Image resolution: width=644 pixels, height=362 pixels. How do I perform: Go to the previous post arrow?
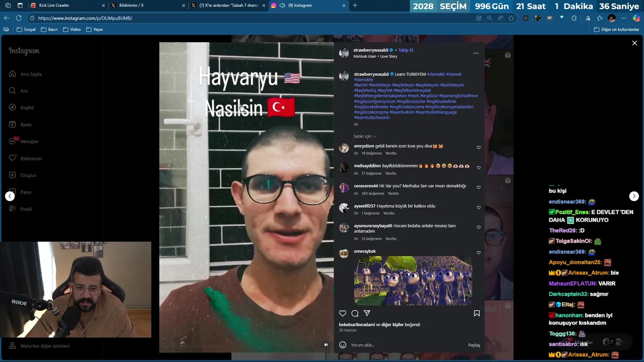click(x=10, y=196)
